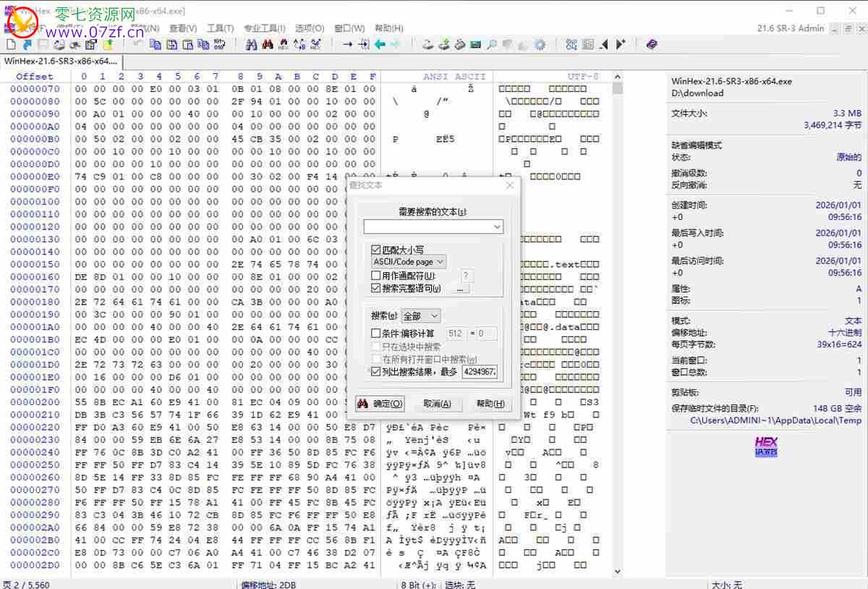
Task: Click the Copy block toolbar icon
Action: tap(156, 44)
